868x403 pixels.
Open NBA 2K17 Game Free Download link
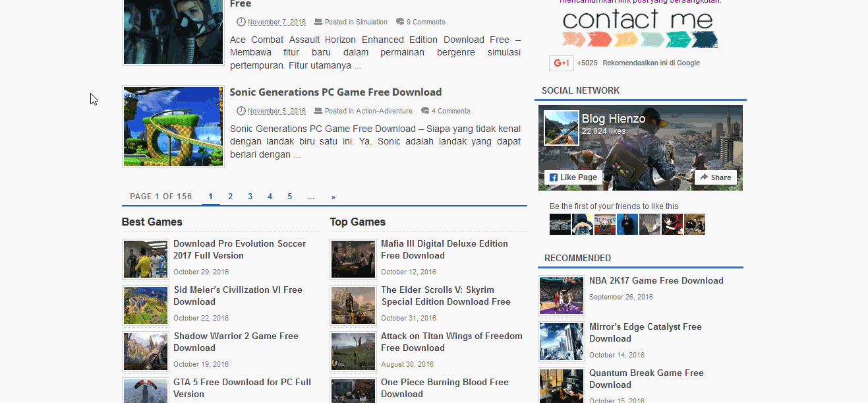point(656,280)
